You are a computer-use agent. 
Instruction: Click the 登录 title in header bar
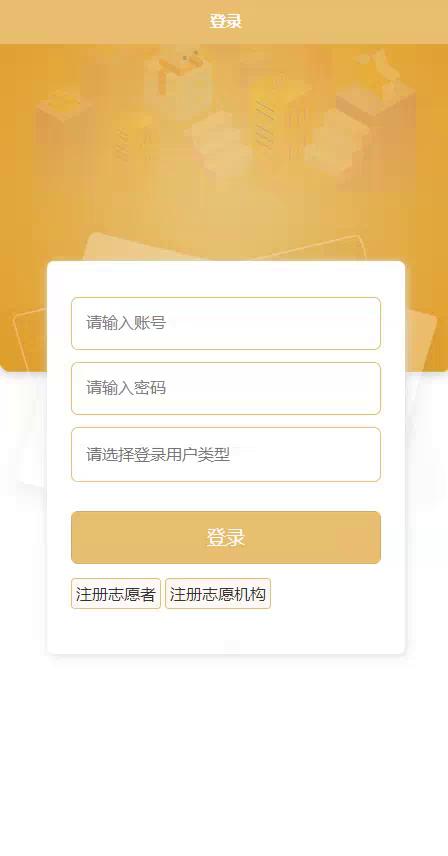click(225, 22)
